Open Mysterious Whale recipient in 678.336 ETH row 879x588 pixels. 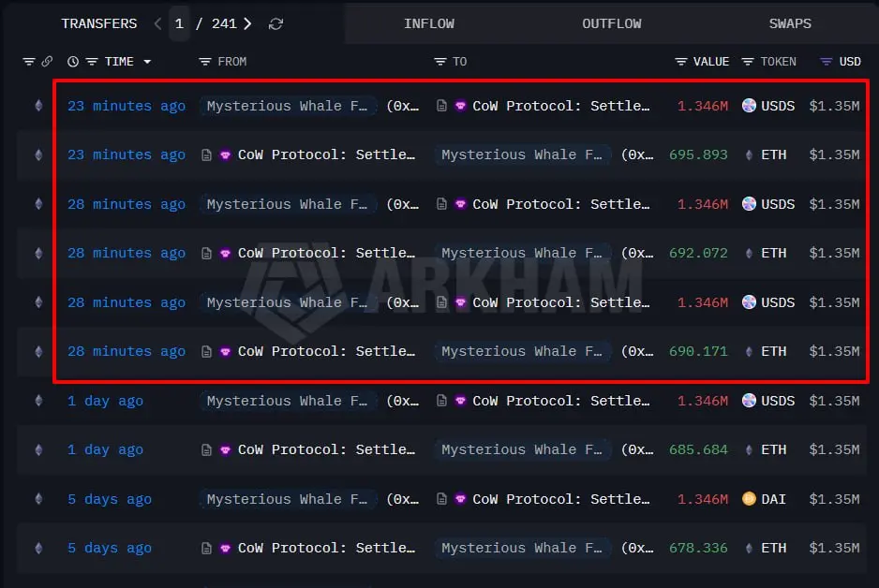coord(523,548)
